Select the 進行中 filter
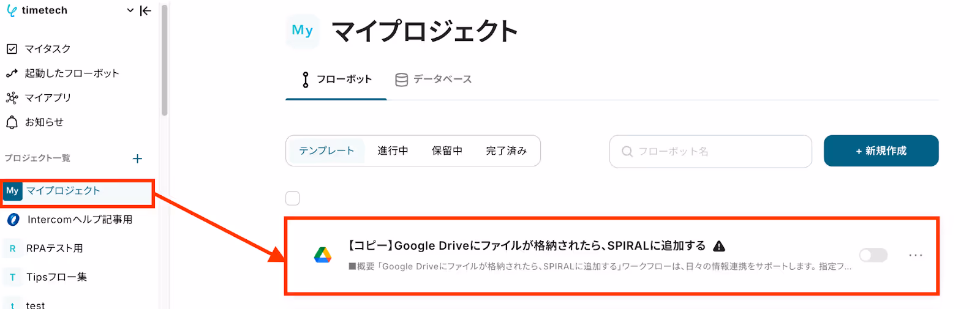Image resolution: width=980 pixels, height=309 pixels. [393, 151]
